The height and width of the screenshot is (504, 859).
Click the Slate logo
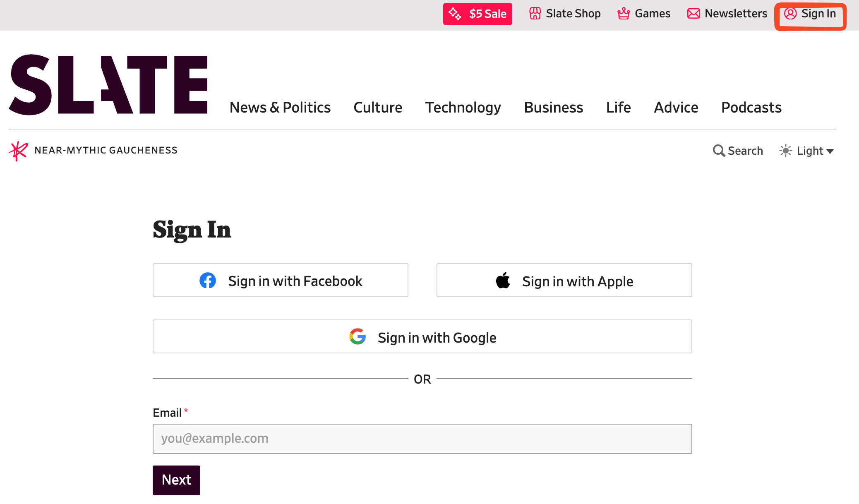[x=108, y=84]
